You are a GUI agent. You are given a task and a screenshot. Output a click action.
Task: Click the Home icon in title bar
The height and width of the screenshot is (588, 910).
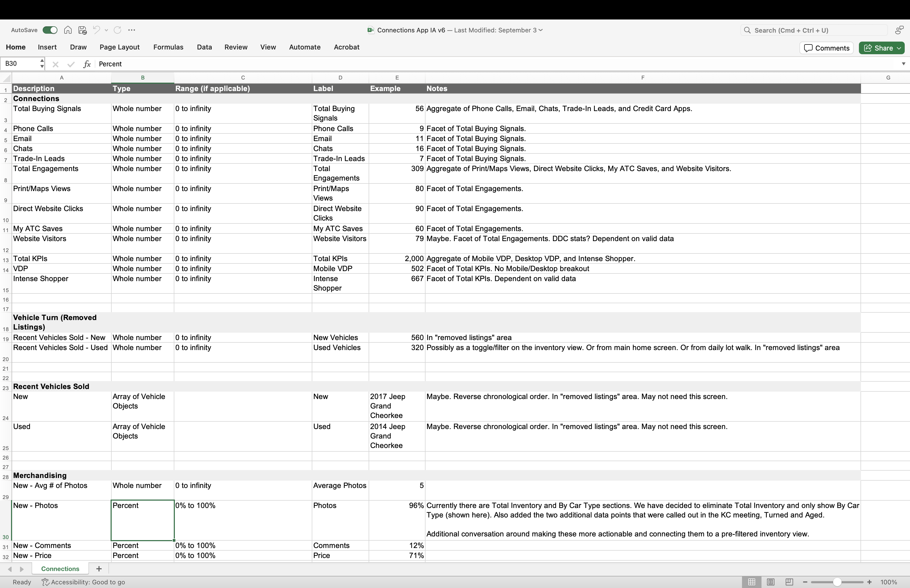(68, 30)
